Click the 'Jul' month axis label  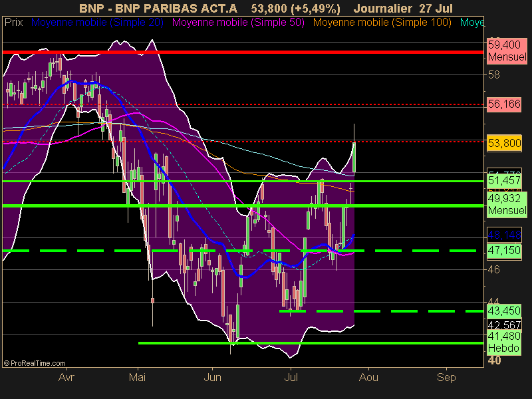[291, 377]
